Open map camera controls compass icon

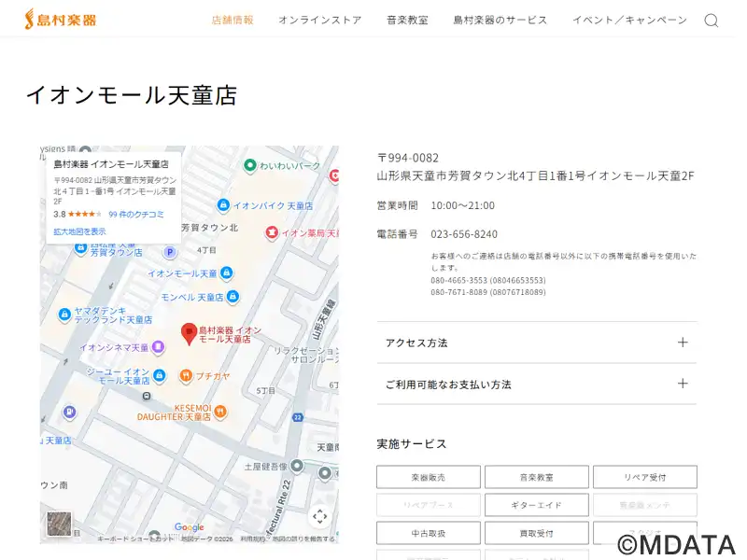319,516
